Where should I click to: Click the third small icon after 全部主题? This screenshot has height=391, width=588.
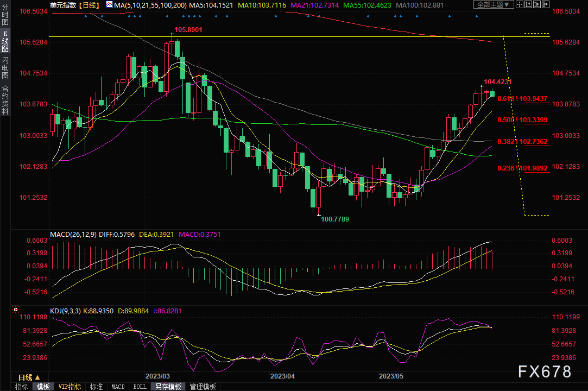point(538,5)
